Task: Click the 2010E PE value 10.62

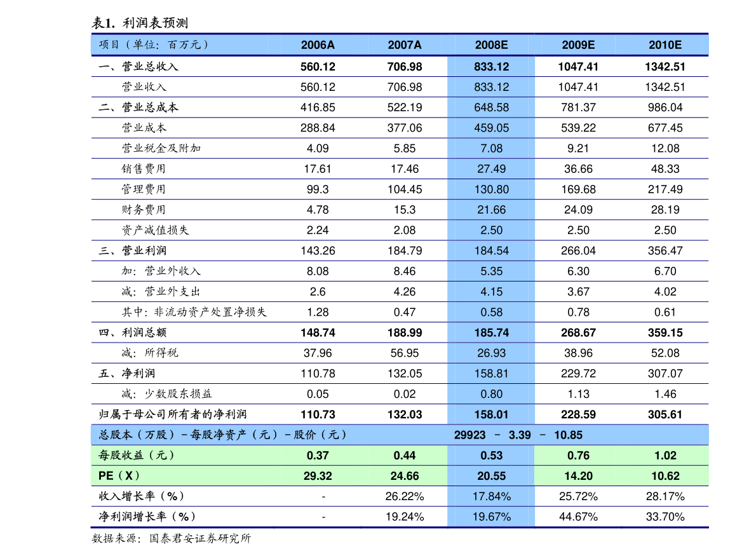Action: pos(665,476)
